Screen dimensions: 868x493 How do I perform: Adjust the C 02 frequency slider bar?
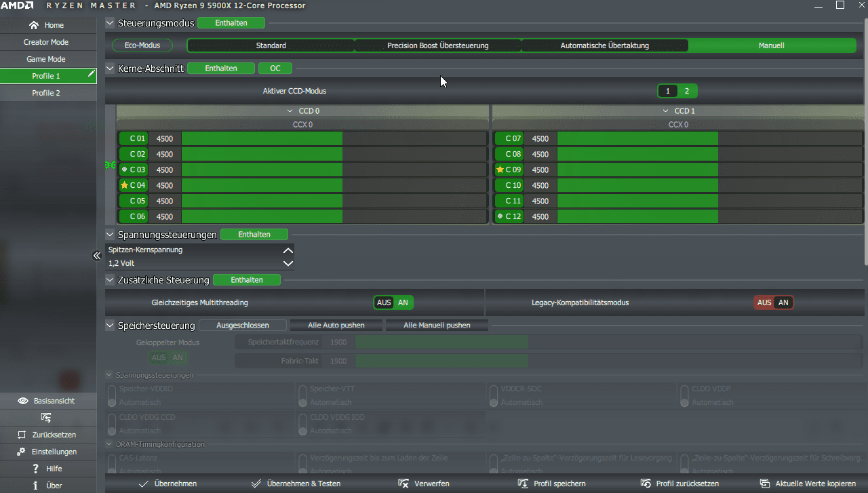tap(334, 154)
